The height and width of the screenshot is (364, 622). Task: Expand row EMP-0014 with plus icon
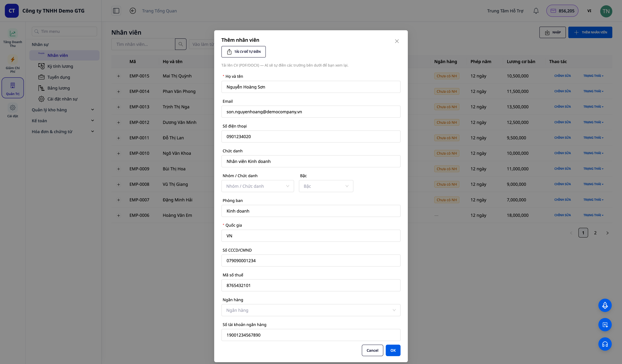(x=118, y=92)
